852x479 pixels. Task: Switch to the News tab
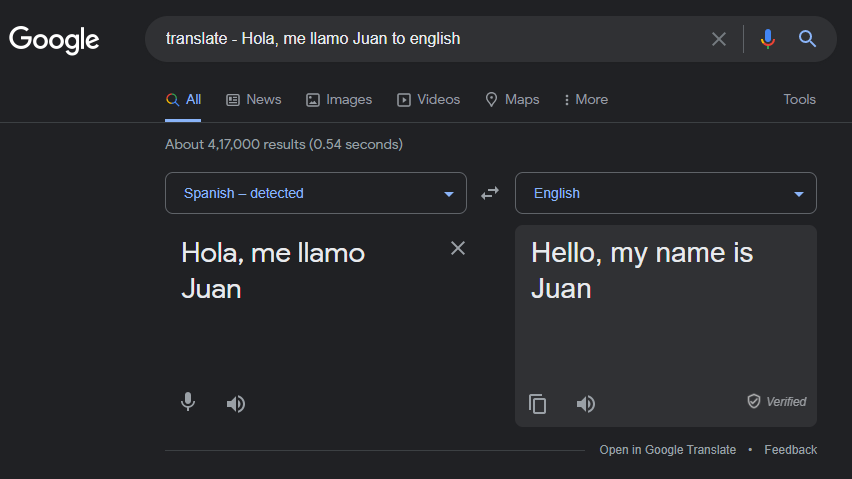click(254, 99)
